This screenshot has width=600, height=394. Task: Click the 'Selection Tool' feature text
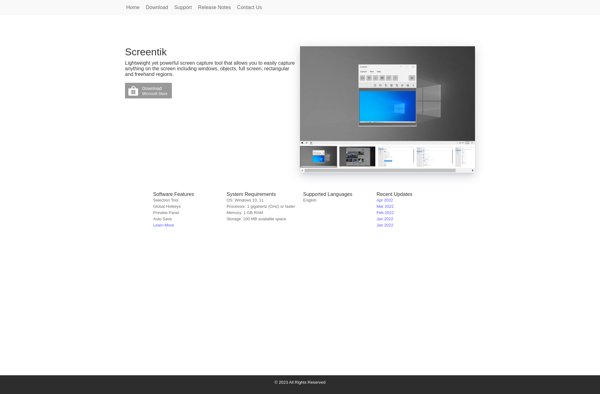166,200
